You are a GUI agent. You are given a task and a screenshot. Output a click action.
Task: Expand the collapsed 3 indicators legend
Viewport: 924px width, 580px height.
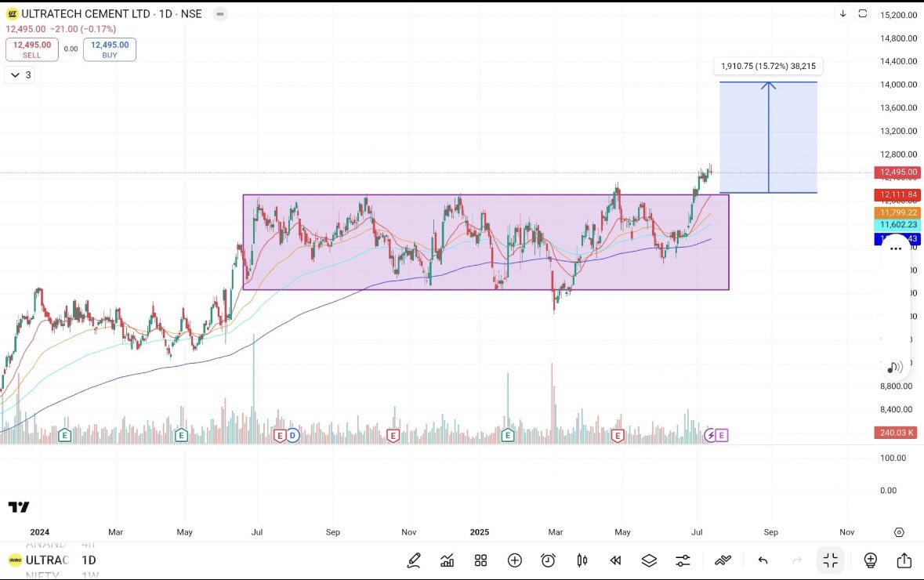(20, 75)
